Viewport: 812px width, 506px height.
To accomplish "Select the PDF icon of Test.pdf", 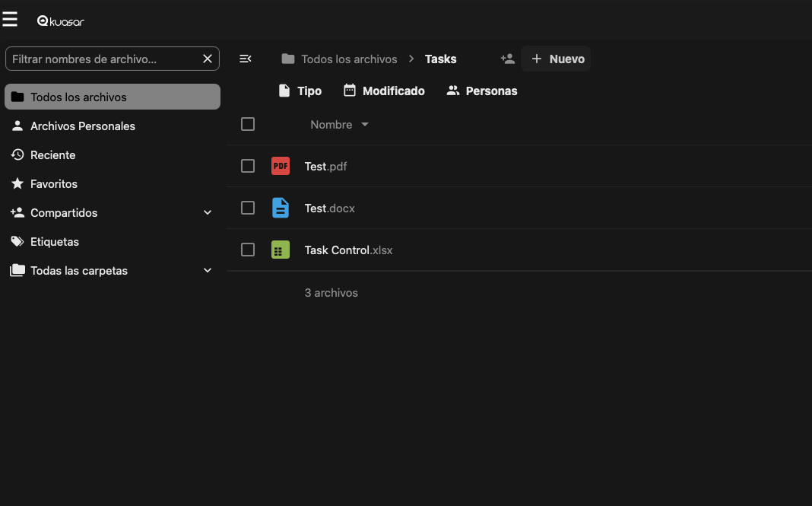I will click(281, 166).
